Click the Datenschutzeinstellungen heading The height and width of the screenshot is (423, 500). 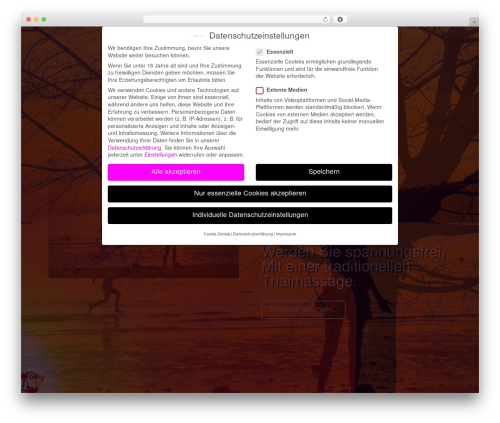pyautogui.click(x=259, y=36)
